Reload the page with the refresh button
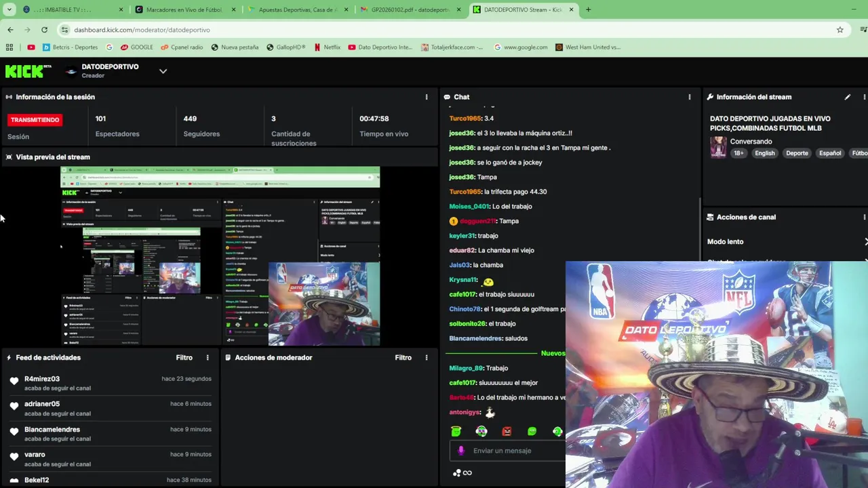 point(44,30)
